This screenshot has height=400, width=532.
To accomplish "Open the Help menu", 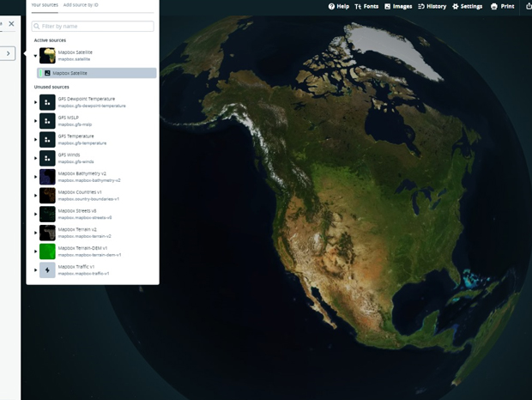I will pyautogui.click(x=339, y=7).
